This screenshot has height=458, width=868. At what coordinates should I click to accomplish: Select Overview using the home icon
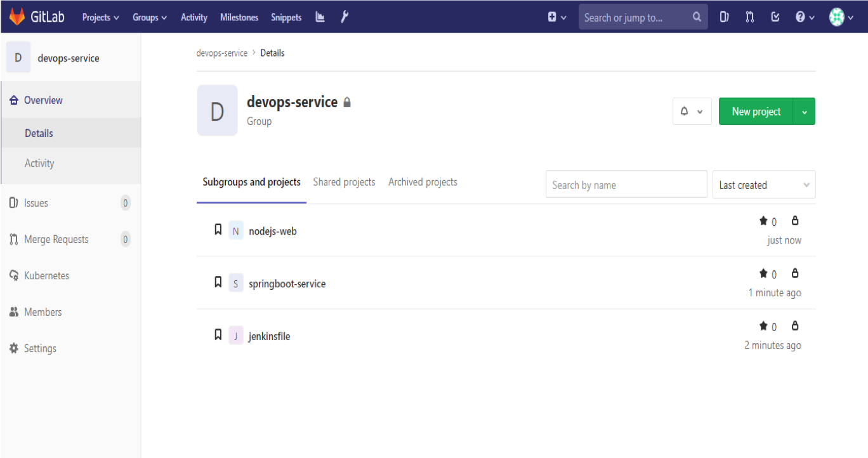13,100
